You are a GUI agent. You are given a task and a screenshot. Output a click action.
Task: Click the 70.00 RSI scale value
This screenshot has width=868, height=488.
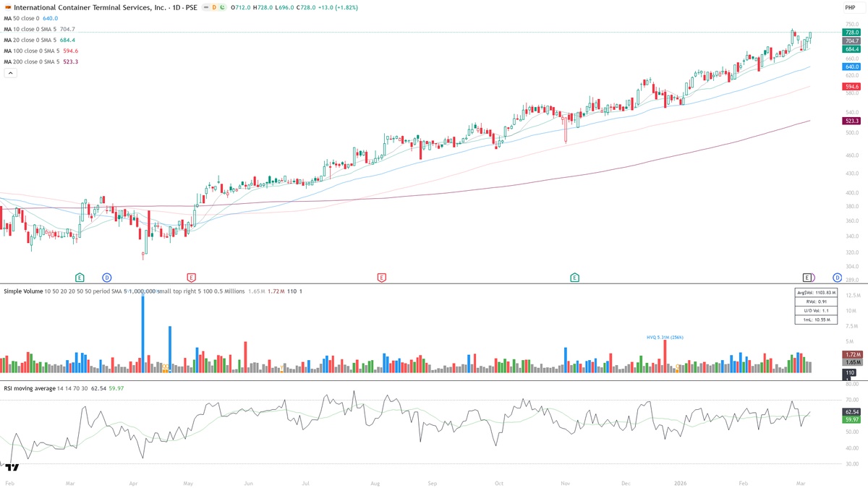click(x=851, y=400)
